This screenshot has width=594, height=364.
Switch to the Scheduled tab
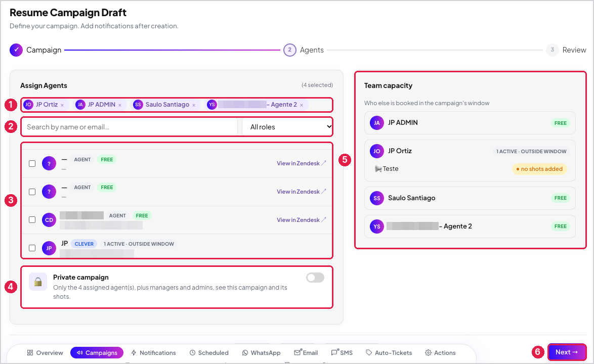[x=209, y=353]
